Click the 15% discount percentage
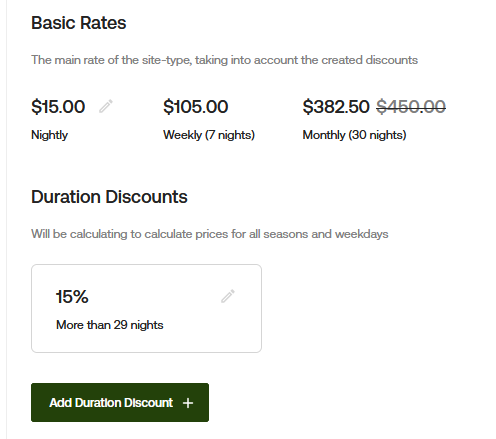Screen dimensions: 496x439 pos(72,297)
